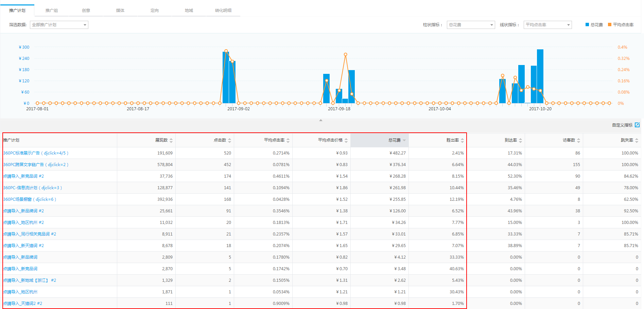This screenshot has height=309, width=644.
Task: Sort by 跳失率 using its sort icon
Action: click(637, 140)
